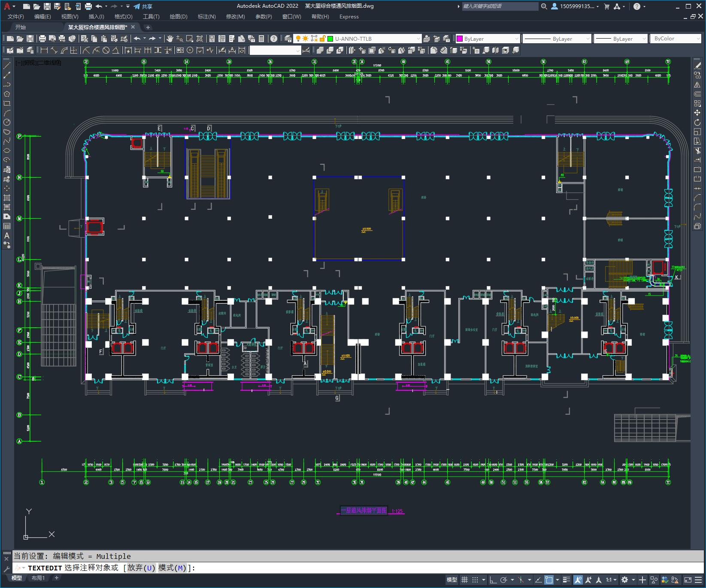Viewport: 706px width, 588px height.
Task: Click the search magnifier icon in the title bar
Action: 544,6
